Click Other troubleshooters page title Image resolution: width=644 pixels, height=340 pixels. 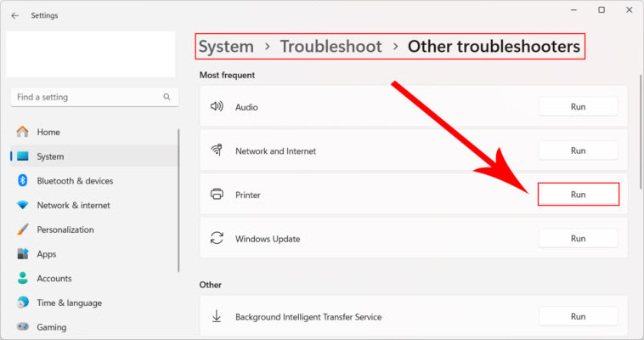click(494, 47)
